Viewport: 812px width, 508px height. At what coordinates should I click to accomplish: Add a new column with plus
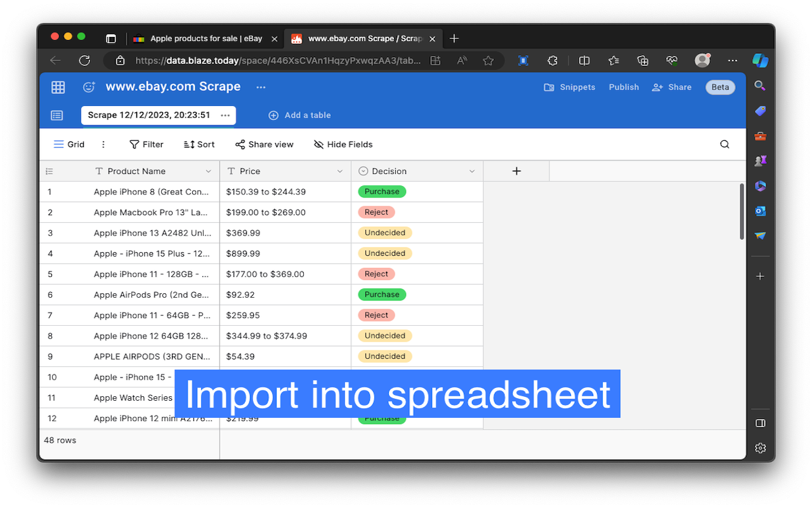(x=516, y=171)
